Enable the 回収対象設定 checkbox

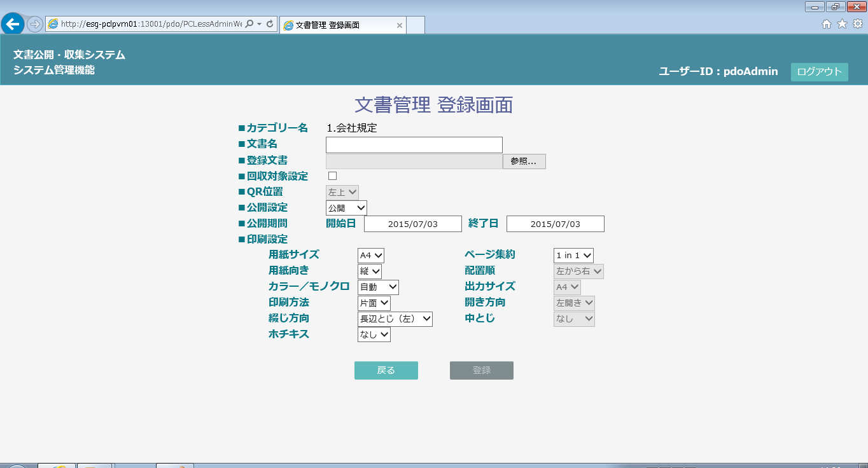tap(332, 176)
